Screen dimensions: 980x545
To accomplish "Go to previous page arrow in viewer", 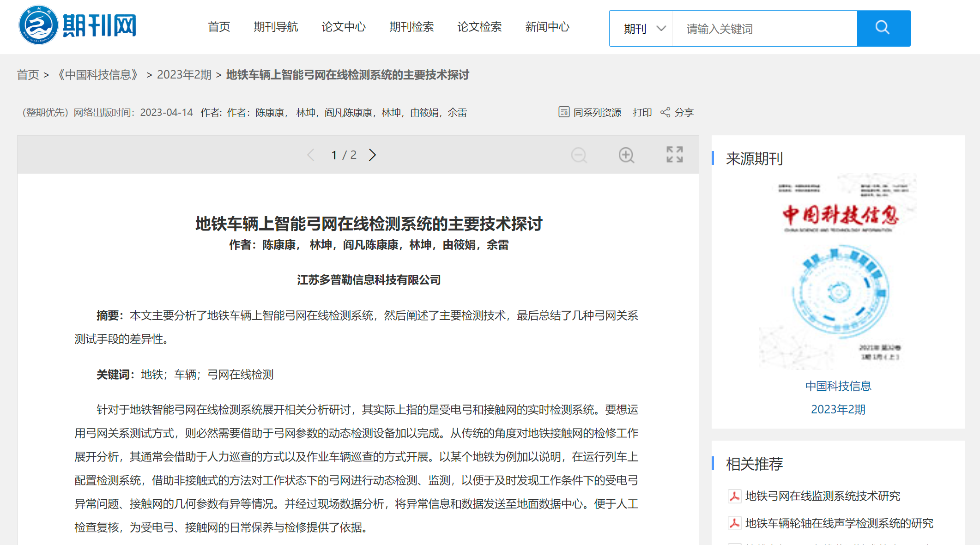I will pos(311,155).
